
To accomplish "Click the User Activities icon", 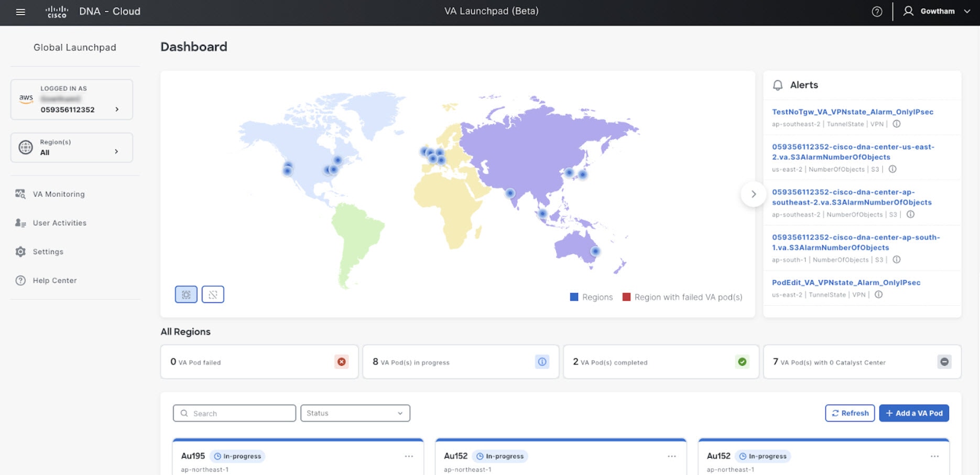I will [20, 223].
